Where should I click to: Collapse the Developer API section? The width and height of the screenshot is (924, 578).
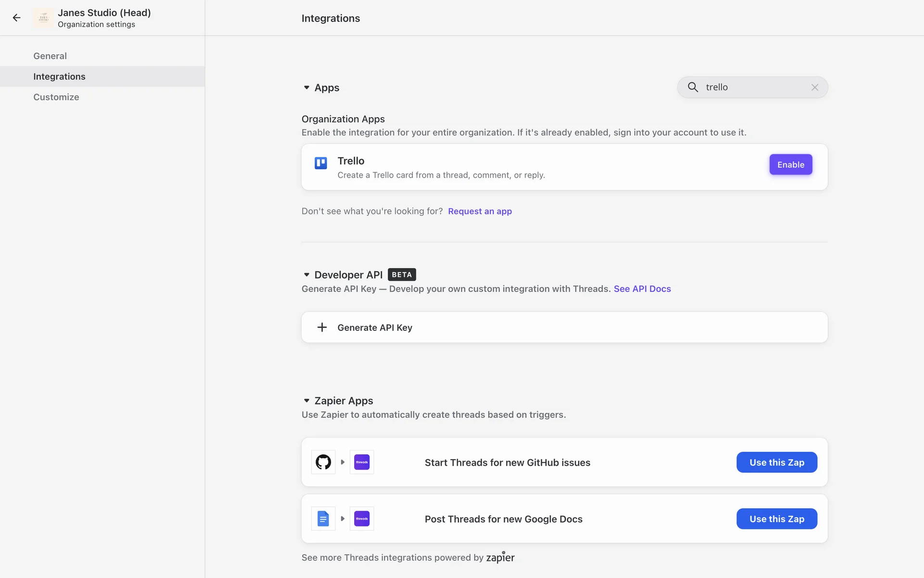click(307, 275)
